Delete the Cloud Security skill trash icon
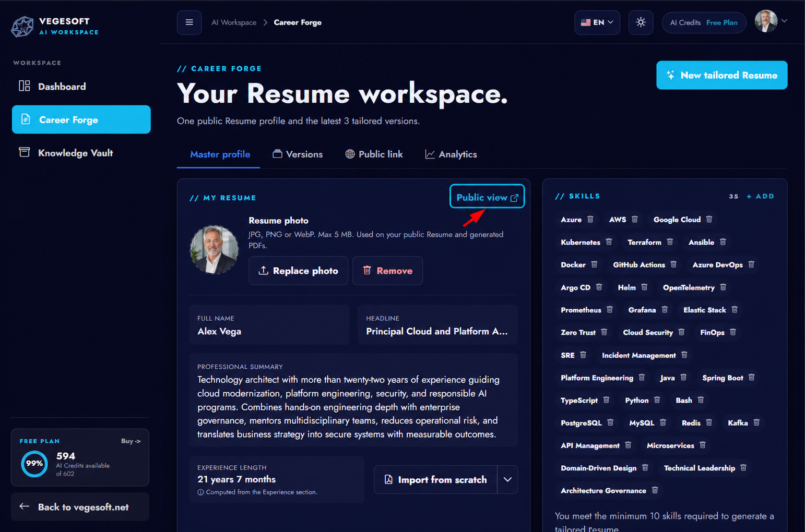The image size is (805, 532). click(681, 332)
